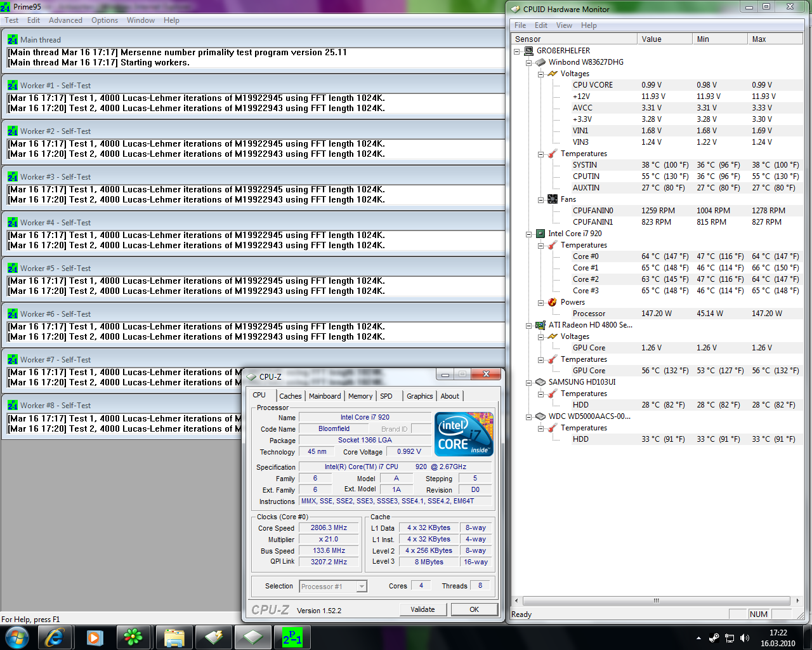
Task: Click the Worker #4 Self-Test window icon
Action: 13,222
